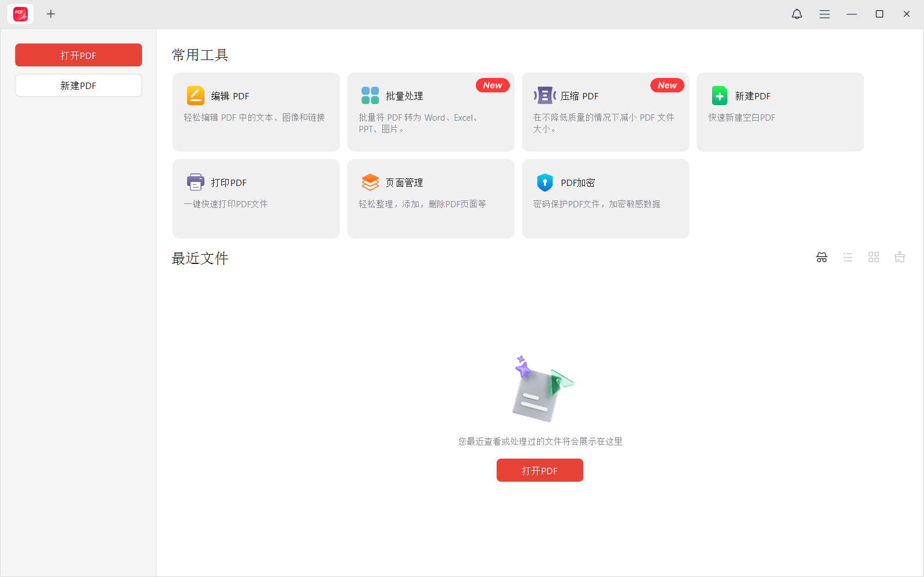This screenshot has height=577, width=924.
Task: Open the 页面管理 page management tool
Action: coord(430,199)
